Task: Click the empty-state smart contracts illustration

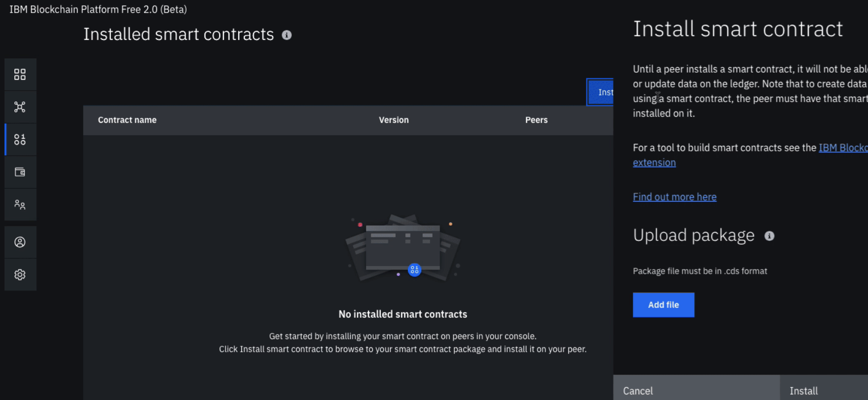Action: coord(403,248)
